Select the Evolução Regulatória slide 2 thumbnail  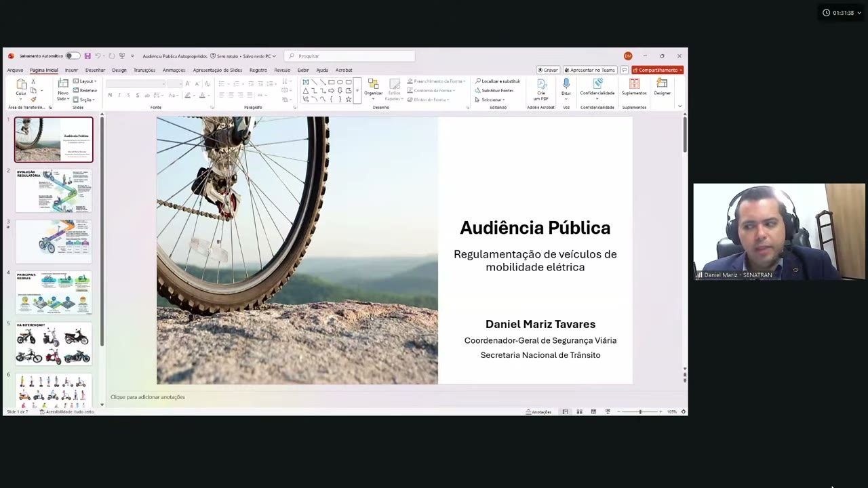pyautogui.click(x=54, y=191)
